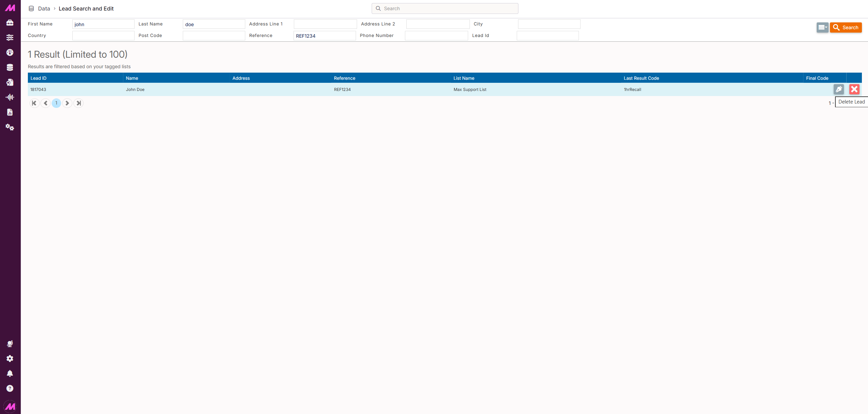Go to last results page
This screenshot has height=414, width=868.
click(x=78, y=103)
